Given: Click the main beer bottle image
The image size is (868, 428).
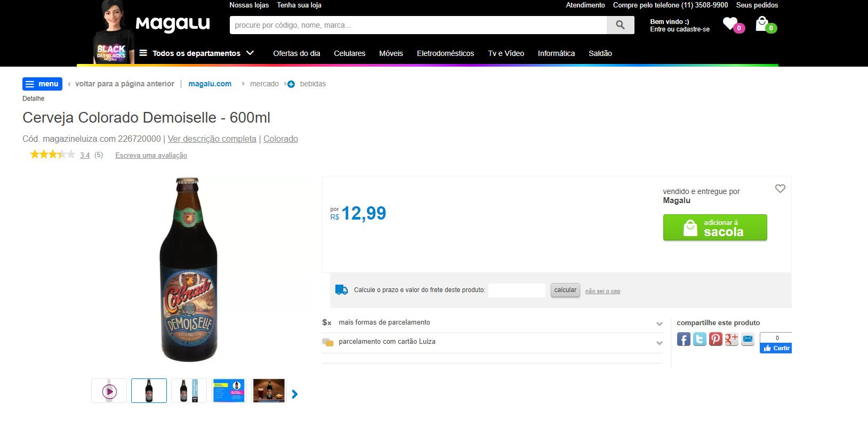Looking at the screenshot, I should click(189, 270).
